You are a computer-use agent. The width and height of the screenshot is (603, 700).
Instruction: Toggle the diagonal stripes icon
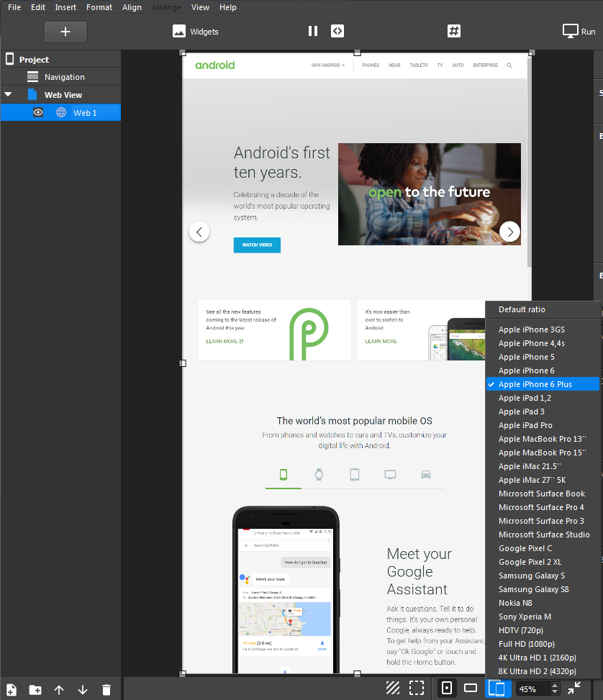coord(393,688)
